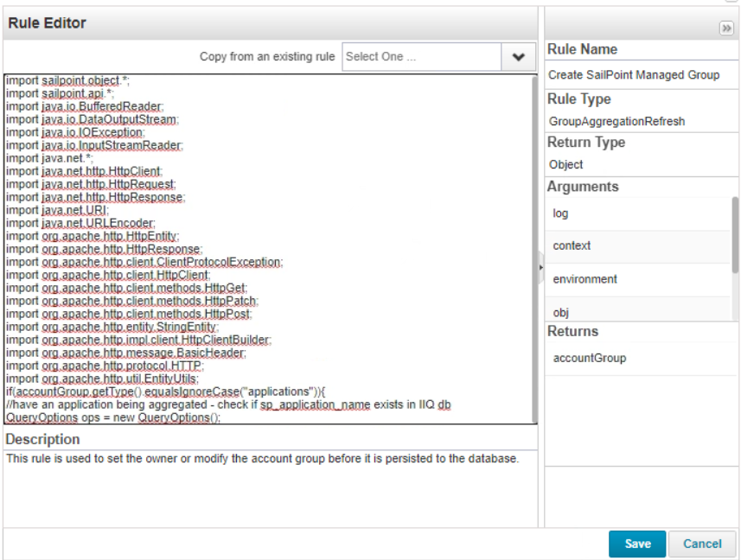Click the HttpPatch import line

132,302
